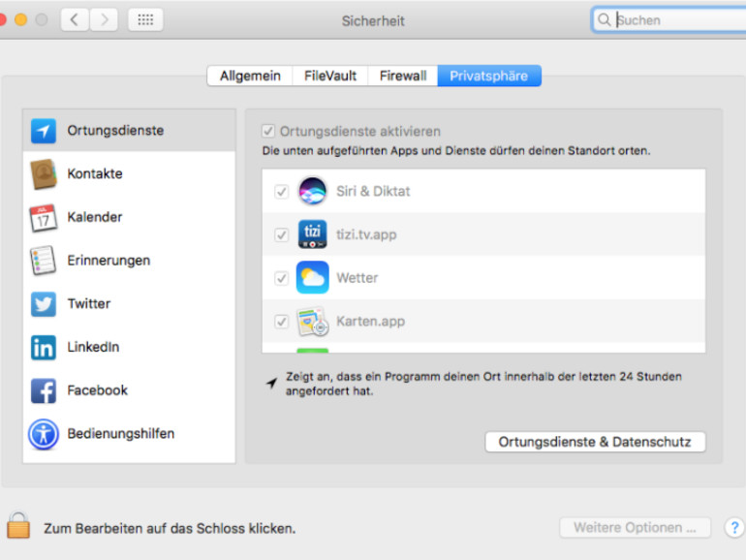Toggle the Wetter location checkbox

(x=282, y=278)
